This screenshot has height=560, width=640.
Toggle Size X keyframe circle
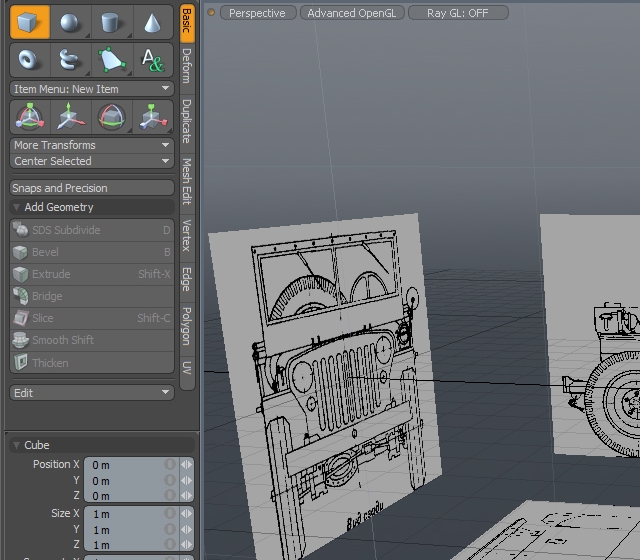[x=170, y=513]
